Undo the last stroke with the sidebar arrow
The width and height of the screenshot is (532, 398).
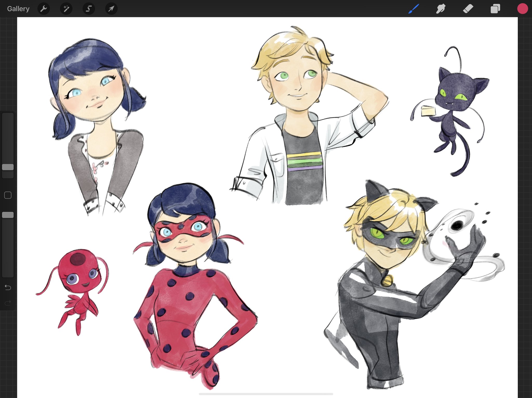[8, 287]
